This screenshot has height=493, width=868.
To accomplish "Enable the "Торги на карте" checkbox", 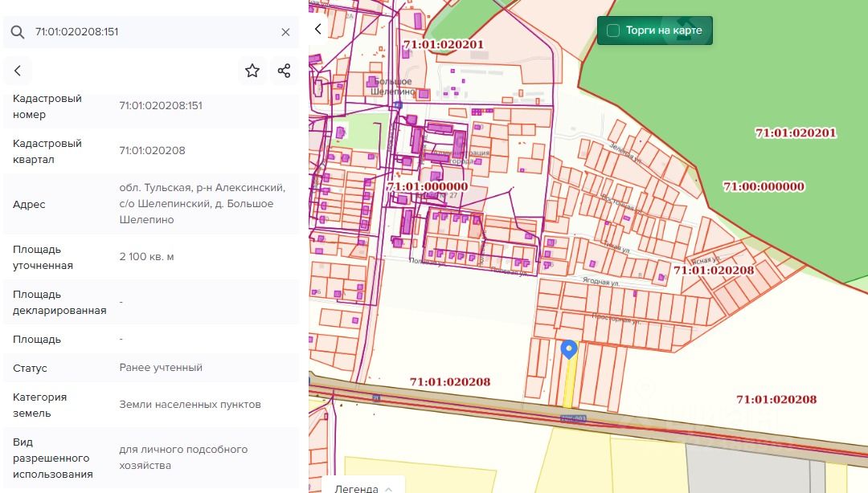I will tap(613, 31).
